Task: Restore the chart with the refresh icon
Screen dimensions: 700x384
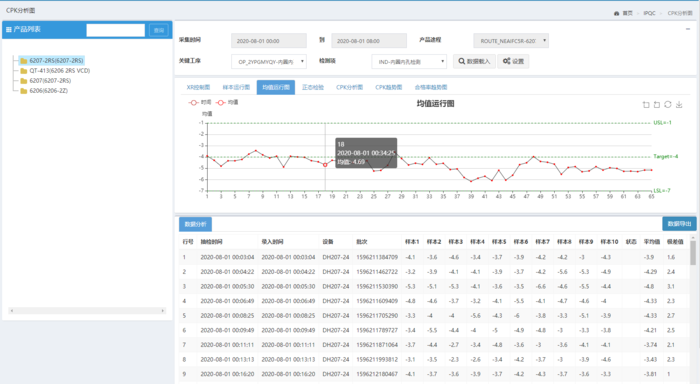Action: point(668,104)
